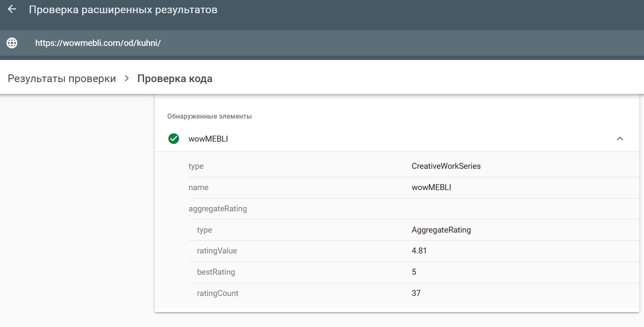Select the AggregateRating type value
Viewport: 644px width, 327px height.
click(441, 230)
